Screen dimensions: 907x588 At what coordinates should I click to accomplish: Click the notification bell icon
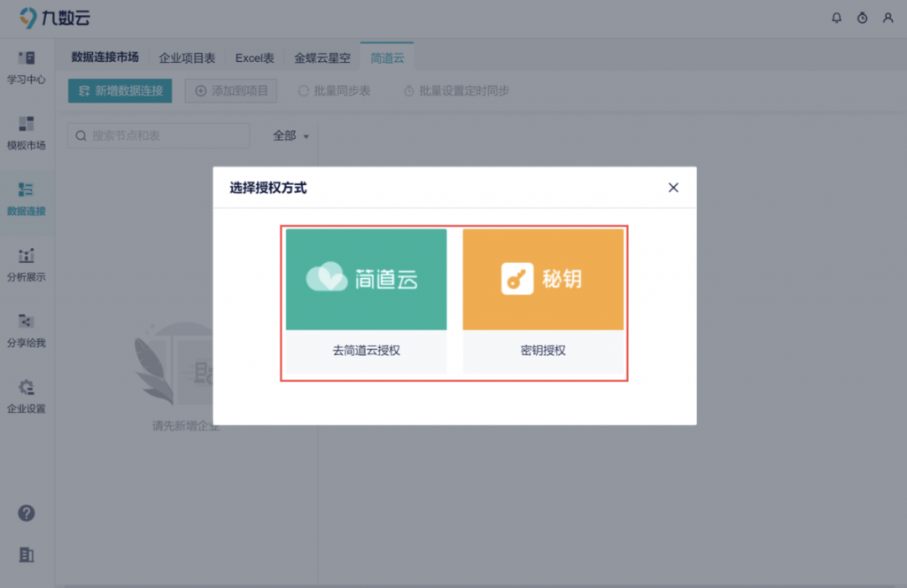click(836, 18)
